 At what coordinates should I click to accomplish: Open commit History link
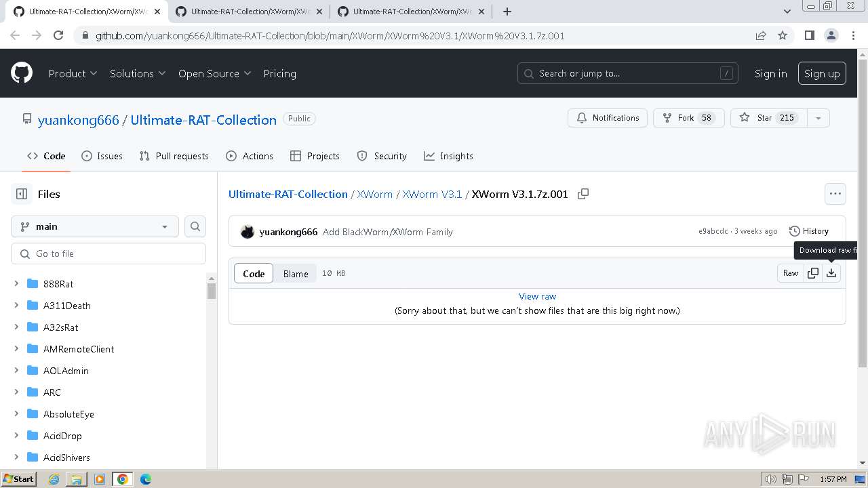[x=809, y=231]
